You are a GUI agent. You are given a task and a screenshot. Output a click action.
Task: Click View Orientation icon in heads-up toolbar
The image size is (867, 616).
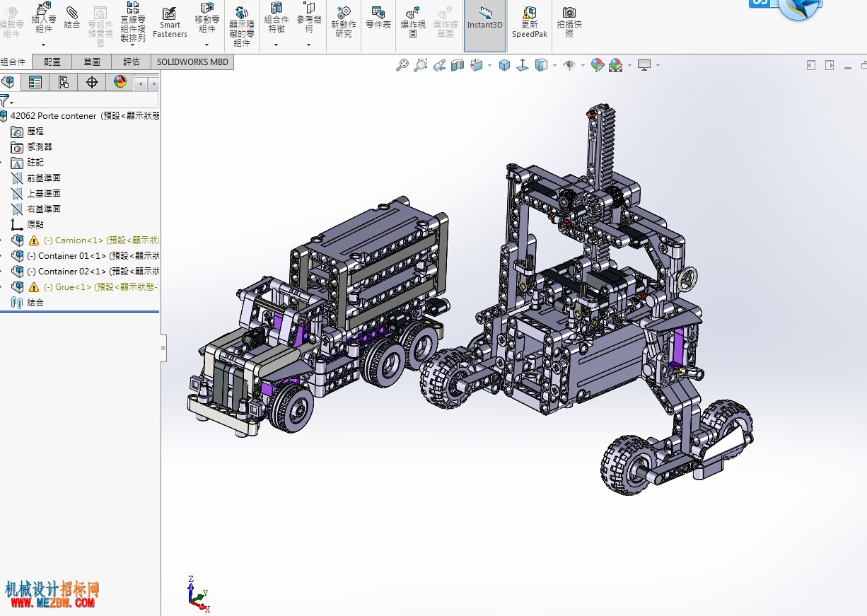[x=477, y=65]
